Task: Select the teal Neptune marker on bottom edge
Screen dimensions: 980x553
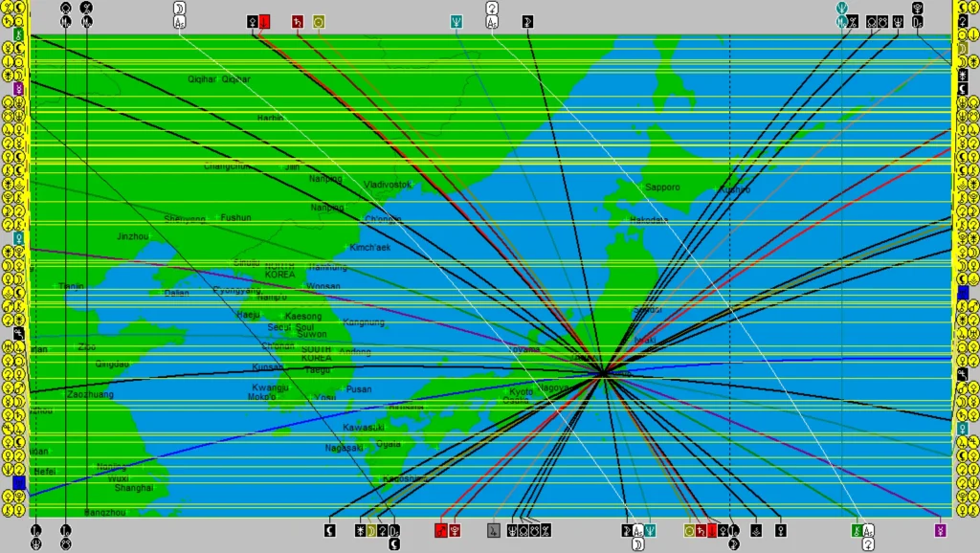Action: (650, 530)
